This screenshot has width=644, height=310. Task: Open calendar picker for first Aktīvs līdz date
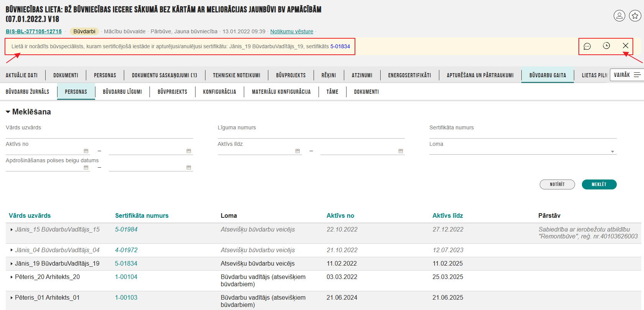coord(297,151)
